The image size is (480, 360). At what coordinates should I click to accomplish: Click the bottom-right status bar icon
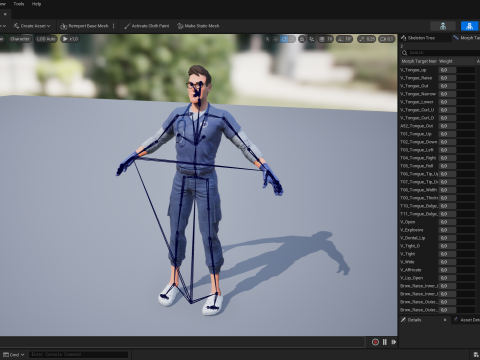pos(476,355)
